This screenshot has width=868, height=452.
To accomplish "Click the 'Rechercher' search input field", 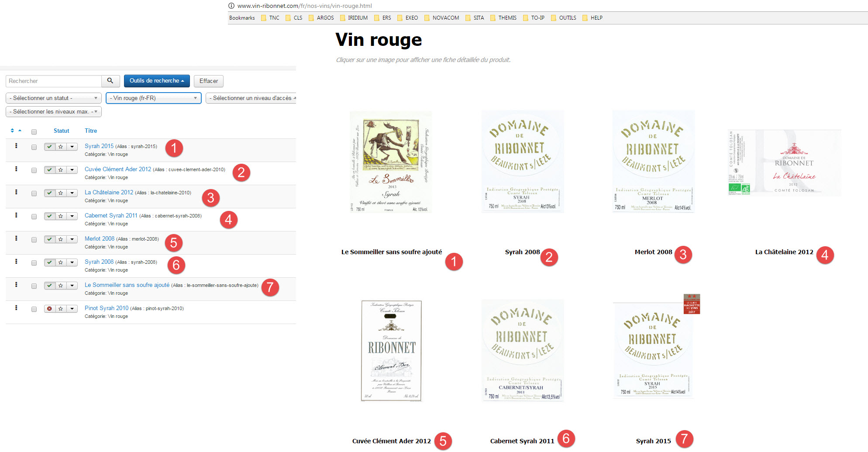I will [x=54, y=81].
